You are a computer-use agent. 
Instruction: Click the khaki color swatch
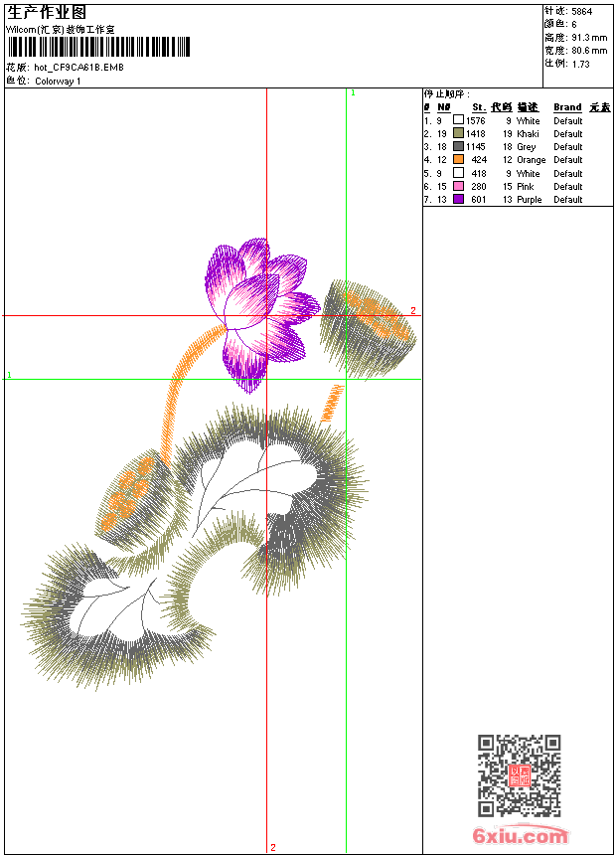point(458,133)
